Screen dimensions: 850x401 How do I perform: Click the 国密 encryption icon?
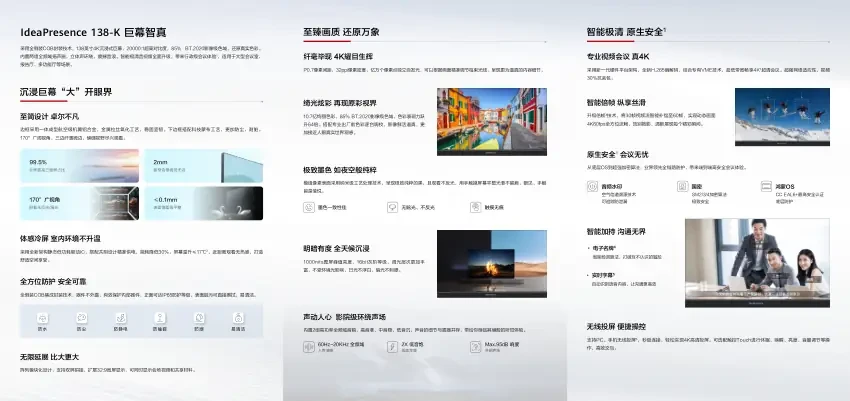pyautogui.click(x=682, y=186)
